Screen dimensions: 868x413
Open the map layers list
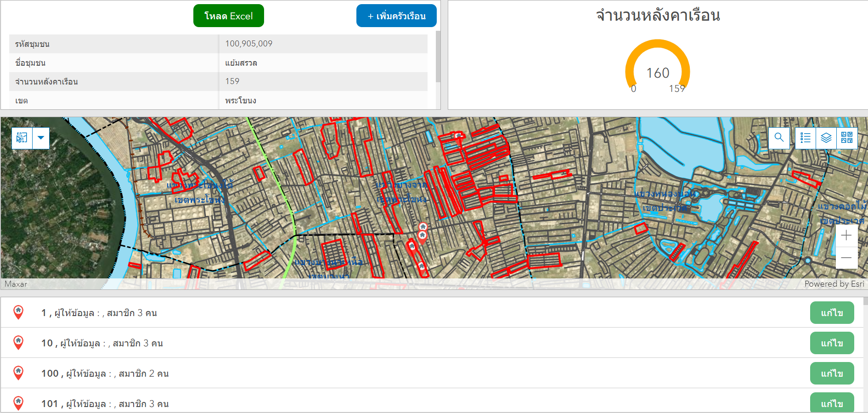(x=826, y=137)
